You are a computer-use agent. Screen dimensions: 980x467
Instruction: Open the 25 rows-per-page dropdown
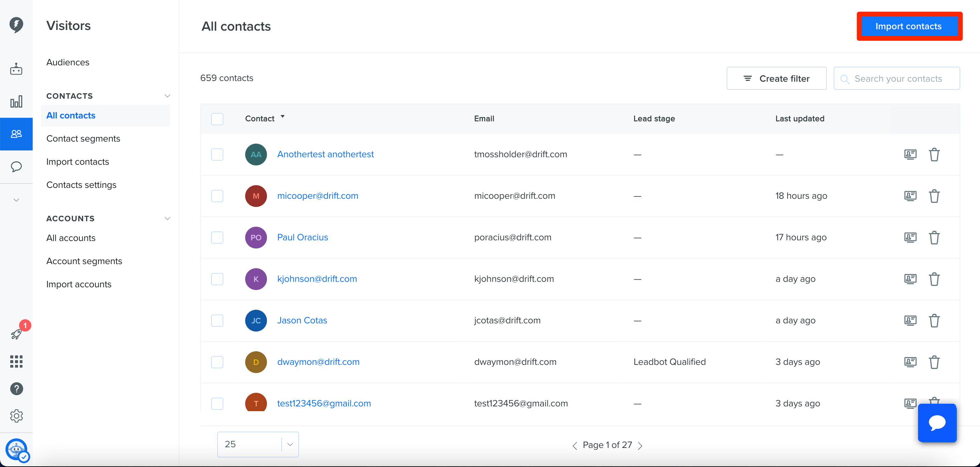point(258,444)
